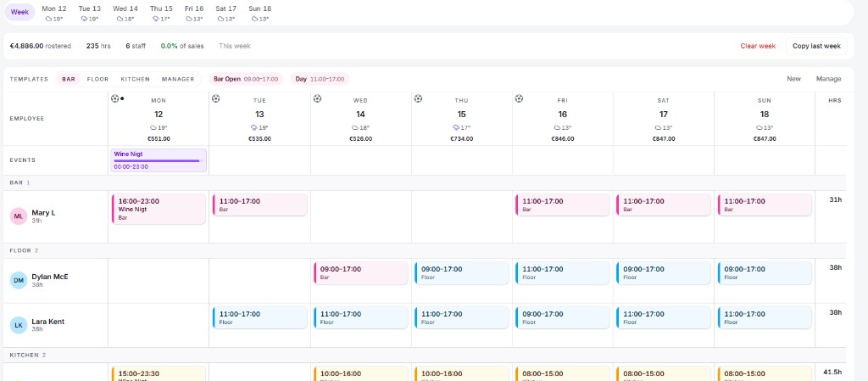This screenshot has height=381, width=868.
Task: Click the football icon on Wednesday column
Action: pyautogui.click(x=317, y=98)
